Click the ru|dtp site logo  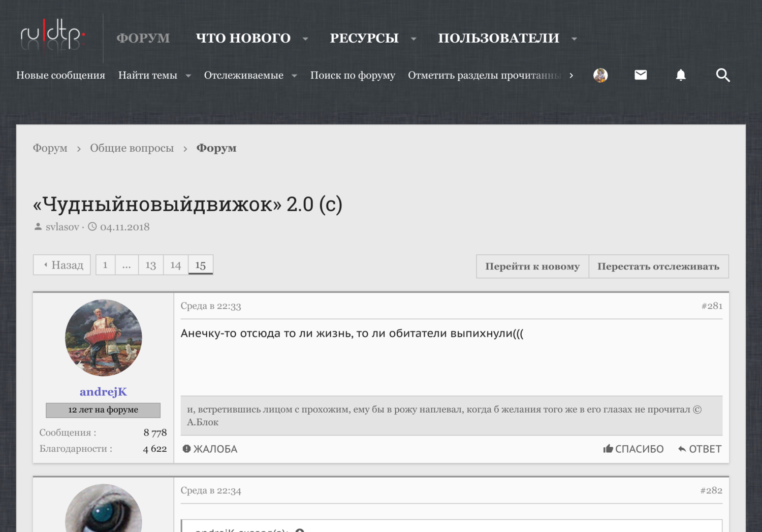coord(53,35)
